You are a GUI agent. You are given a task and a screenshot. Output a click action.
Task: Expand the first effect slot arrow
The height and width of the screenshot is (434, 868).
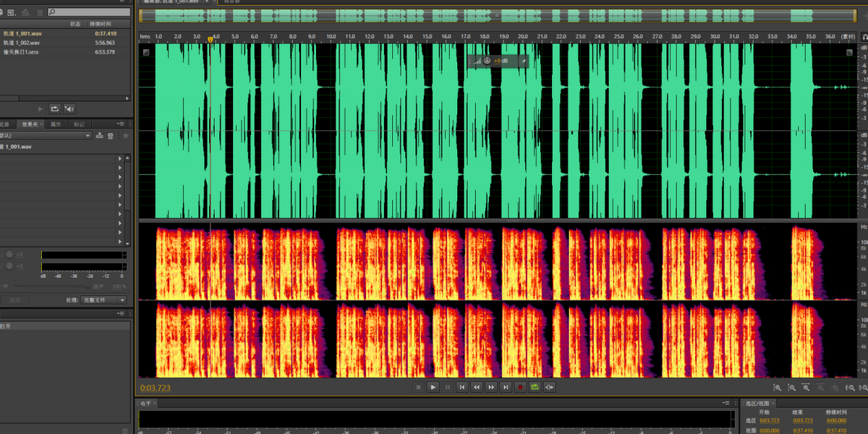(120, 159)
